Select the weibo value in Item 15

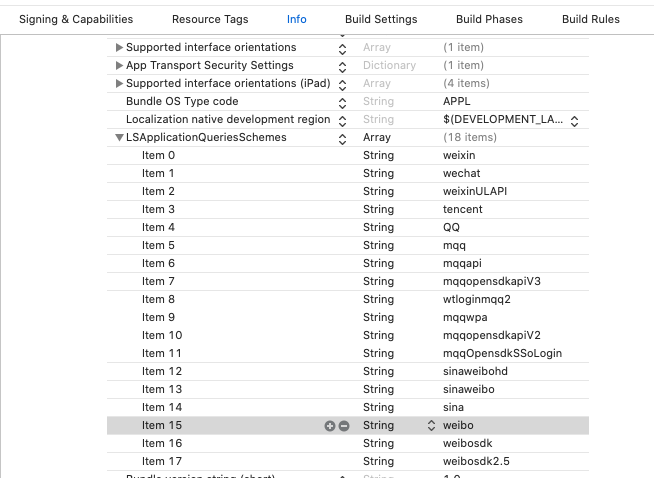pos(458,425)
